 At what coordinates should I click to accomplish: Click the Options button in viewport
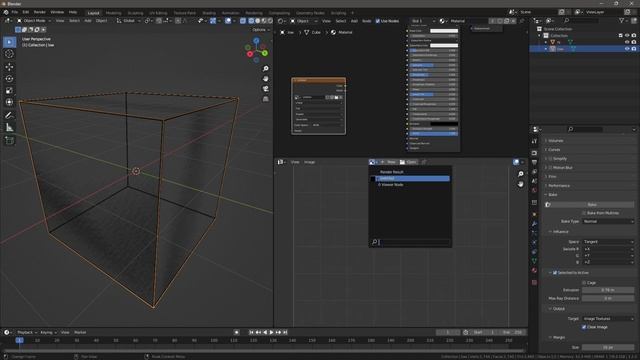point(260,30)
